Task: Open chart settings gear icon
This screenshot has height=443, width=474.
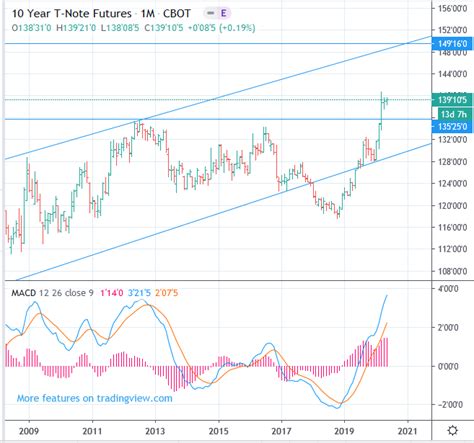Action: [452, 431]
